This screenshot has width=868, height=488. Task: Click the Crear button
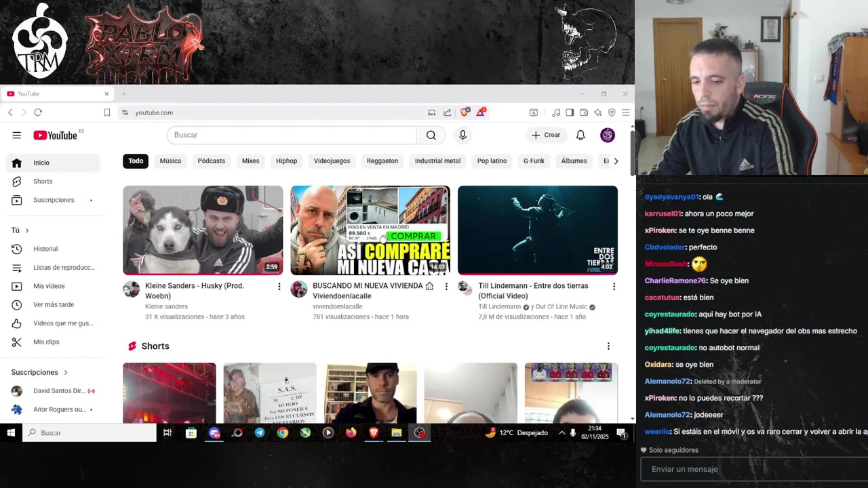click(547, 135)
